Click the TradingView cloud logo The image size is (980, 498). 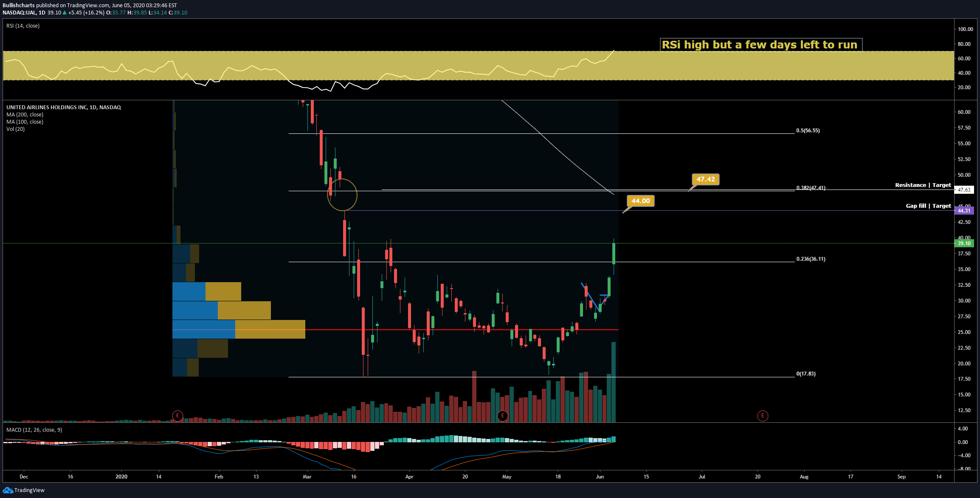(x=8, y=490)
